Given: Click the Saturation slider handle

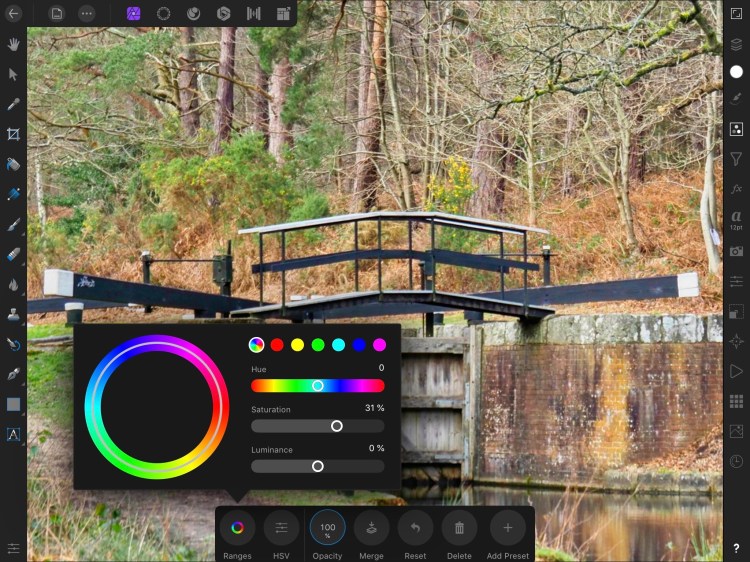Looking at the screenshot, I should (337, 426).
